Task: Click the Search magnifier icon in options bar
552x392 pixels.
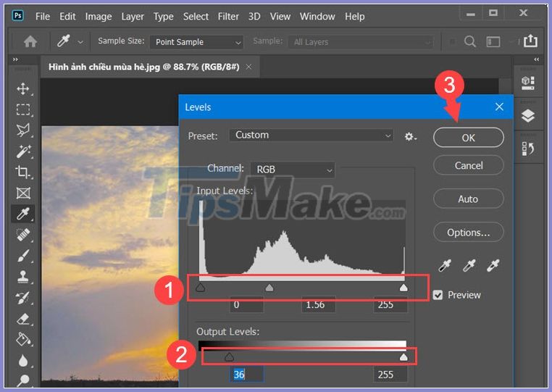Action: click(x=470, y=41)
